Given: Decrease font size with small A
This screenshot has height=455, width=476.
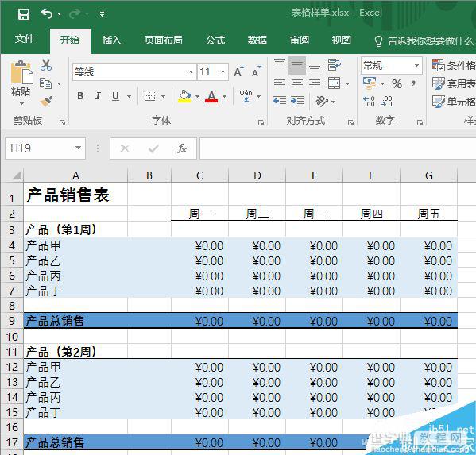Looking at the screenshot, I should 257,71.
